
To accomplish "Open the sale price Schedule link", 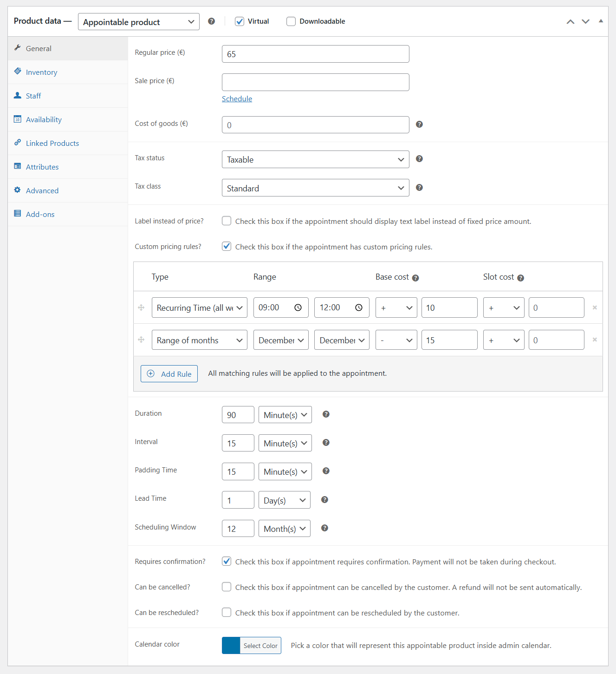I will pyautogui.click(x=237, y=98).
